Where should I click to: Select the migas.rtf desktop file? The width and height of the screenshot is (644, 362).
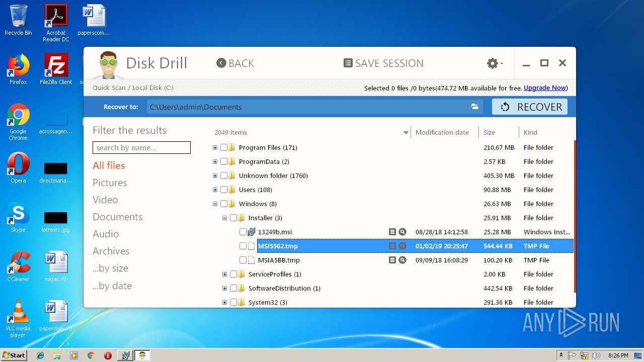click(56, 266)
